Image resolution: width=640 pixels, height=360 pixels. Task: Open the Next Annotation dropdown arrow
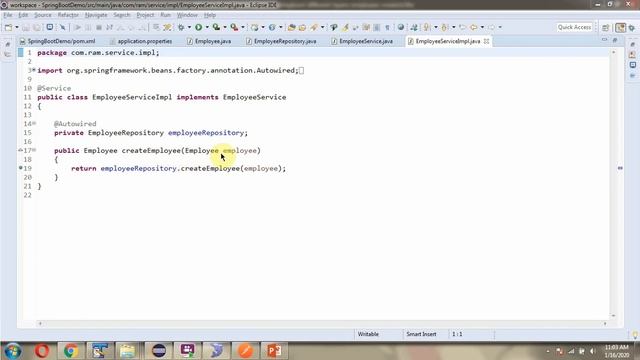tap(436, 27)
